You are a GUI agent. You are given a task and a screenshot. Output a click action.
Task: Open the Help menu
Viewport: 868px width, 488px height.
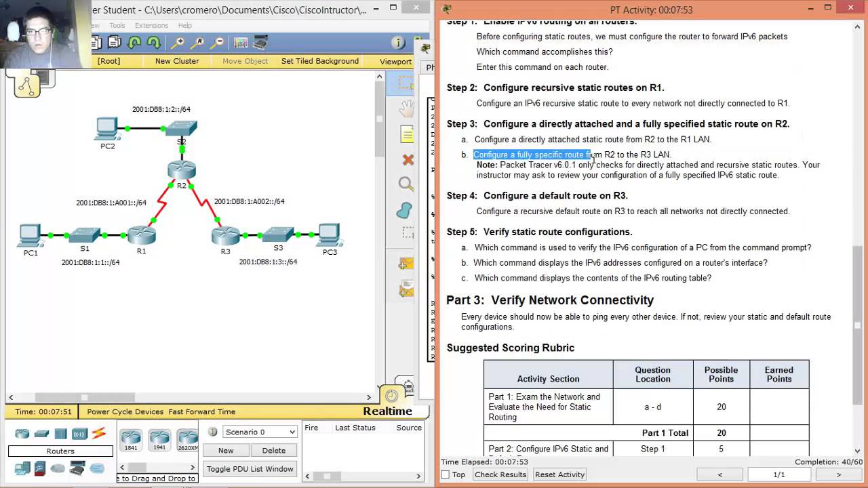tap(185, 26)
